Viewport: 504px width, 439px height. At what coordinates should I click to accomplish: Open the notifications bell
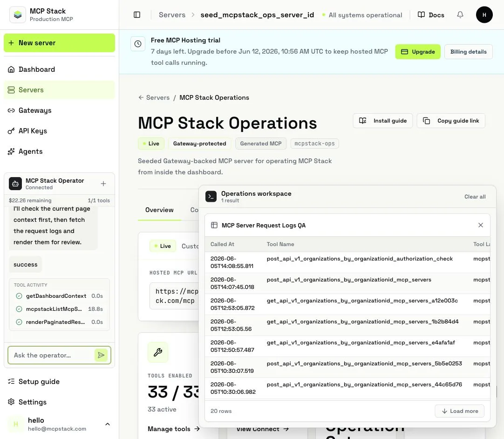460,15
